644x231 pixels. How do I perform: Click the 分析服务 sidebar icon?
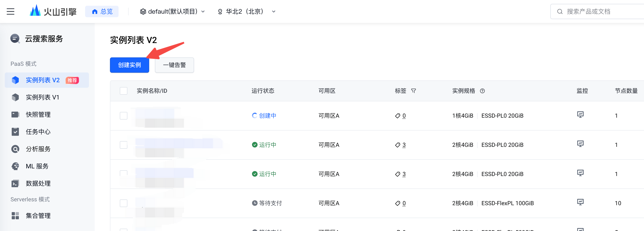point(15,149)
